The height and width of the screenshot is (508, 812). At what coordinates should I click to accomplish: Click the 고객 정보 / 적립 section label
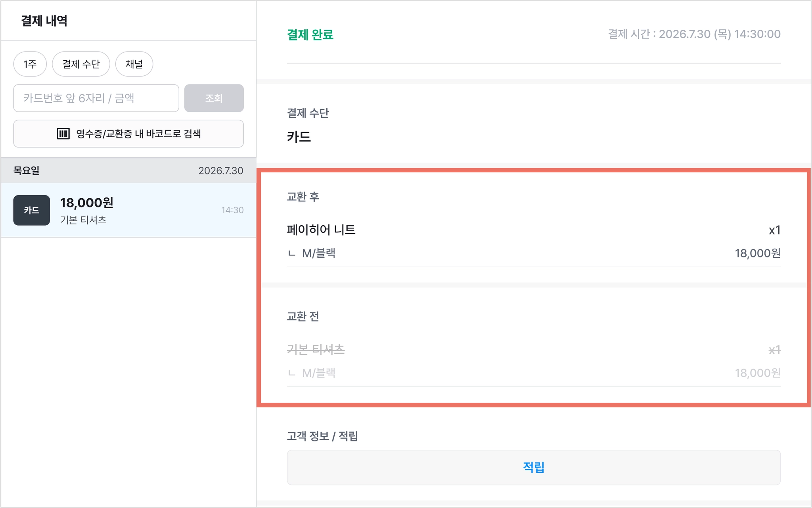point(322,436)
